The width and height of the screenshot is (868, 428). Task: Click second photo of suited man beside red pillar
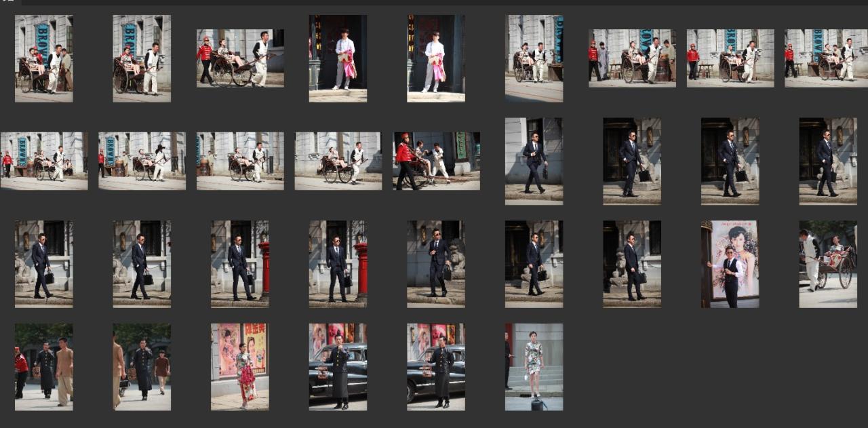coord(338,264)
